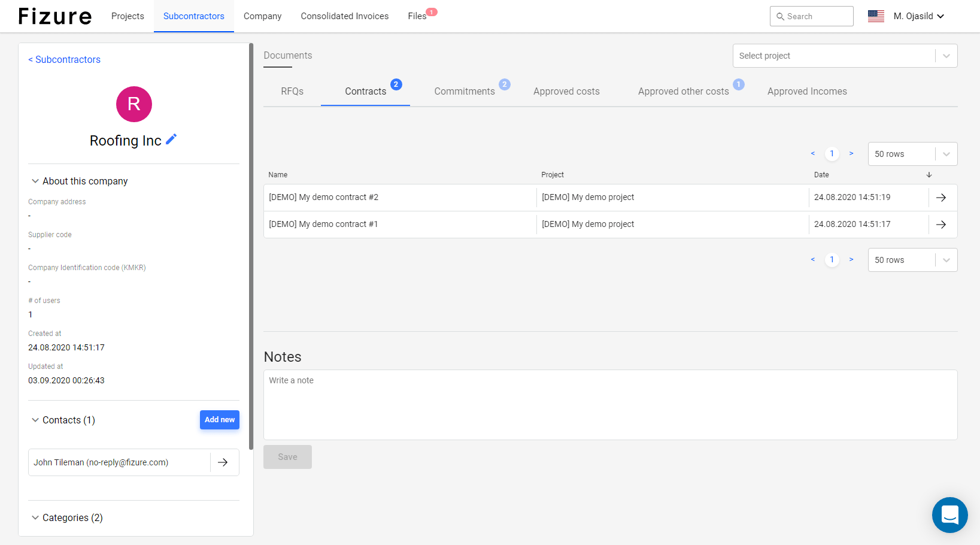The width and height of the screenshot is (980, 545).
Task: Open M. Ojasild user menu
Action: coord(918,16)
